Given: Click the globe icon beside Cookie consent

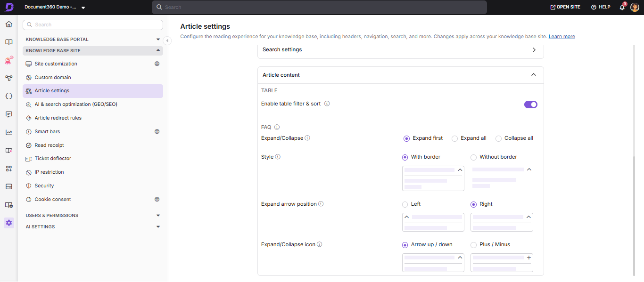Looking at the screenshot, I should click(157, 200).
